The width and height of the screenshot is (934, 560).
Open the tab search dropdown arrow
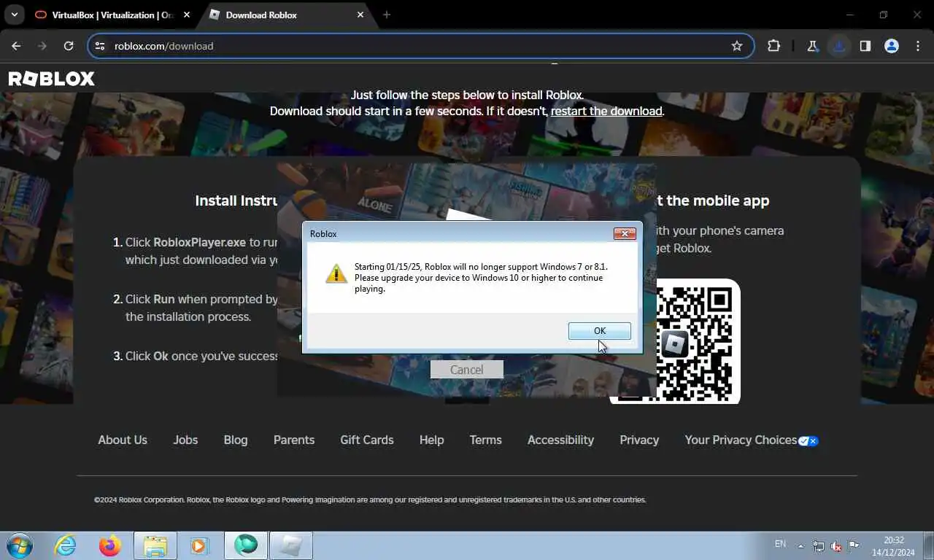click(14, 15)
